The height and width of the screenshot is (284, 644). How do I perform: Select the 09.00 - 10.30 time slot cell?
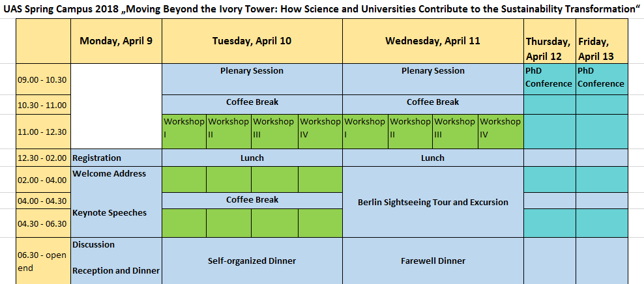point(44,79)
